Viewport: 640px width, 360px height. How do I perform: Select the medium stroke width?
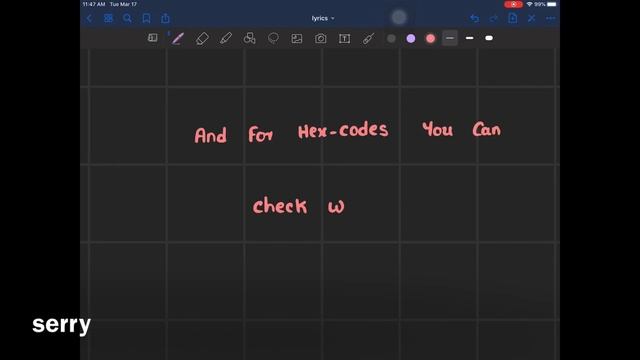pos(469,38)
